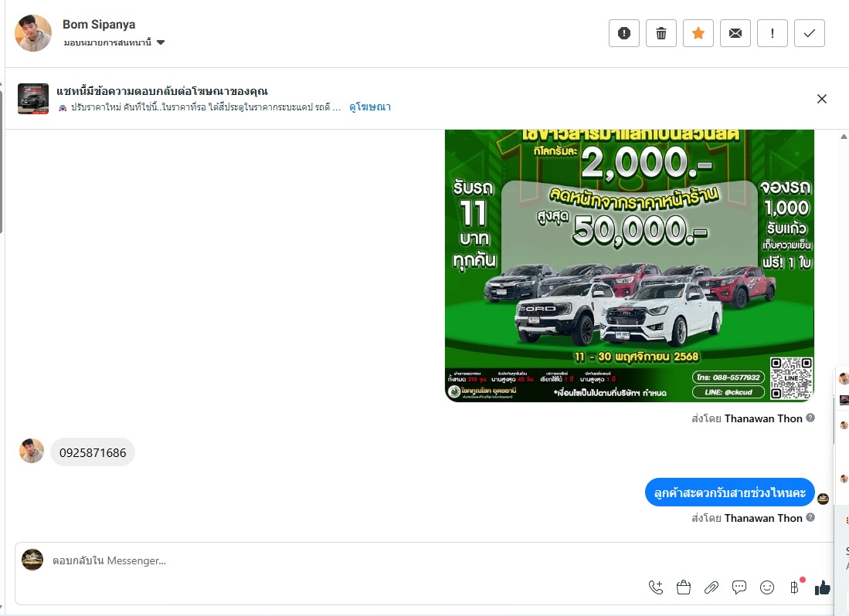849x616 pixels.
Task: Click the blue ลูกค้าสะดวกรับสาย reply bubble
Action: pyautogui.click(x=729, y=492)
